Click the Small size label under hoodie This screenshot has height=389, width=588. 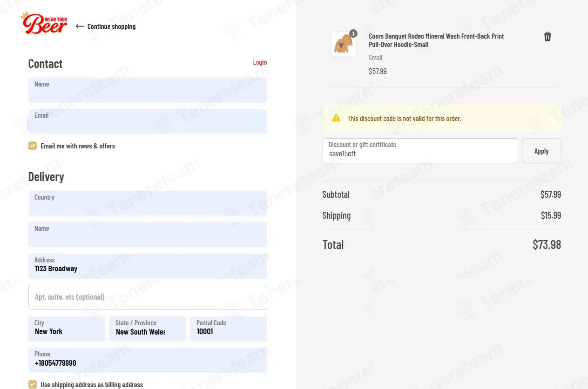point(375,58)
